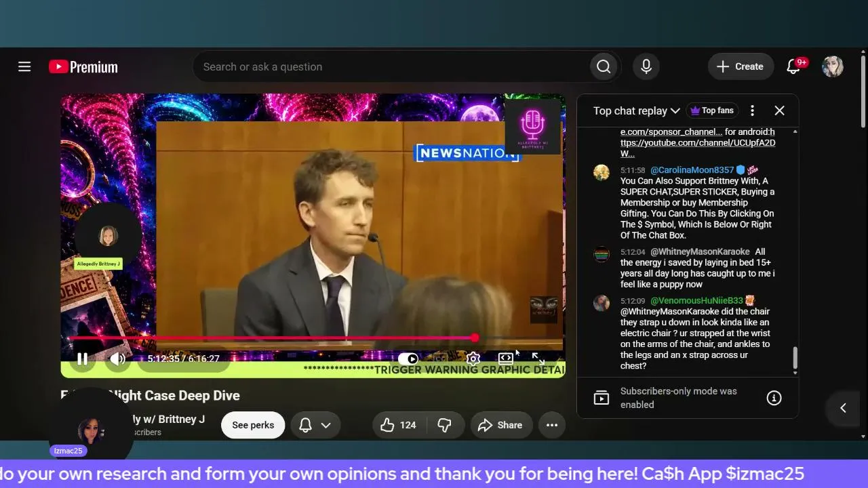Screen dimensions: 868x488
Task: Click VenomousHuNiieB33's chat avatar
Action: pyautogui.click(x=601, y=303)
